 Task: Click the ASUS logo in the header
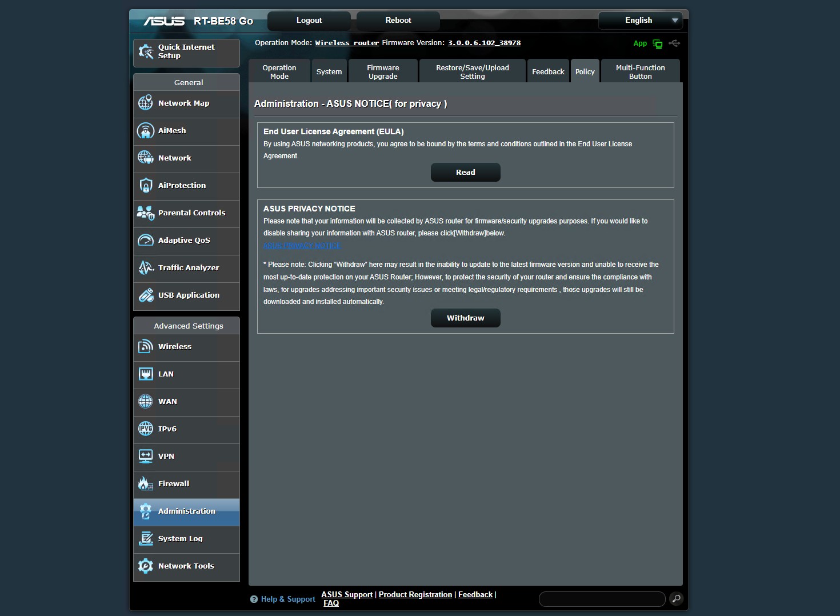(164, 21)
